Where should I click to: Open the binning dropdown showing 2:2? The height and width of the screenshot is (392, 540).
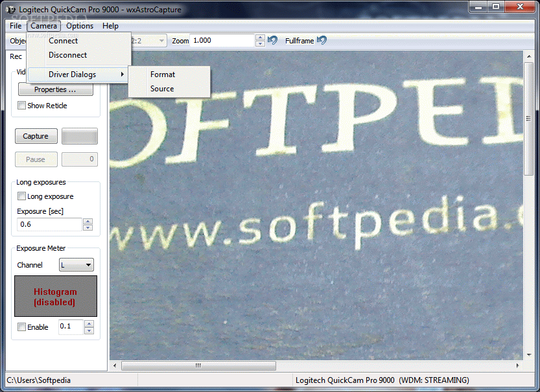pyautogui.click(x=148, y=41)
